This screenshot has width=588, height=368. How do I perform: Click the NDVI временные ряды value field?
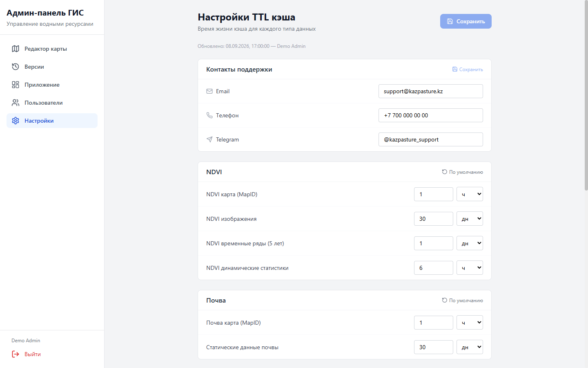[434, 243]
